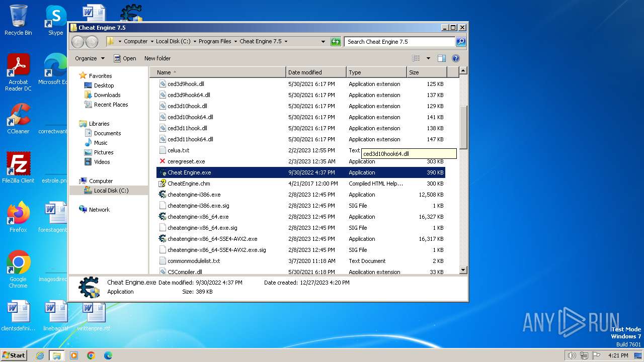
Task: Open the Skype desktop shortcut
Action: pyautogui.click(x=55, y=20)
